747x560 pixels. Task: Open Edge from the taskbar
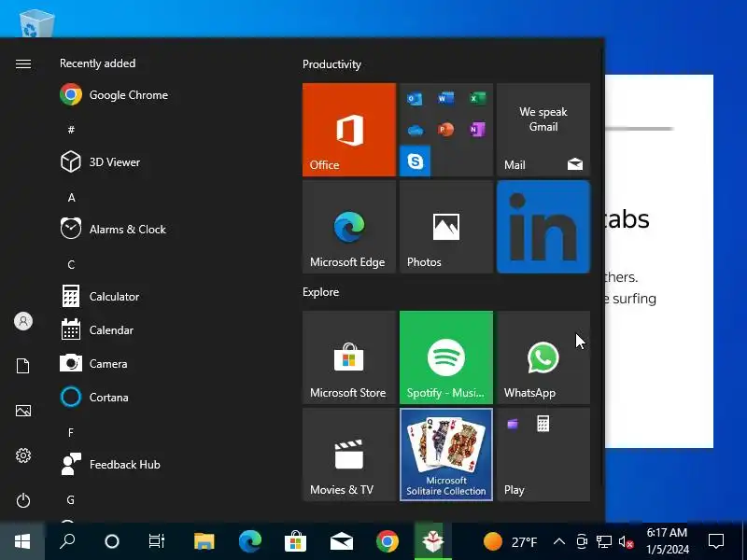coord(250,541)
